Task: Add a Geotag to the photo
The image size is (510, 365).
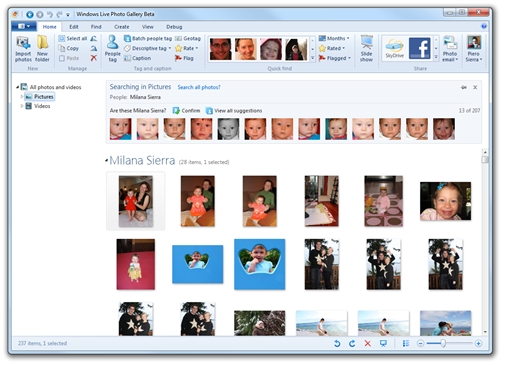Action: pyautogui.click(x=188, y=39)
